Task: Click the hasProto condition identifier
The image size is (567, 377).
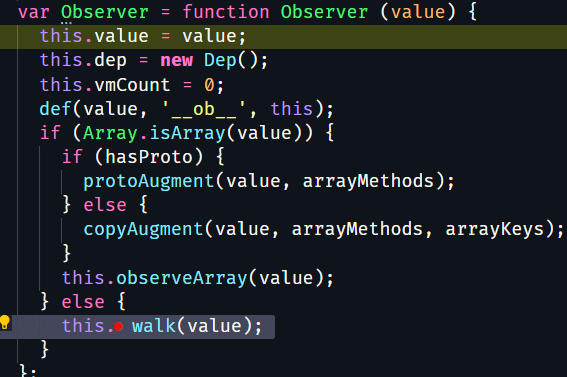Action: click(x=149, y=157)
